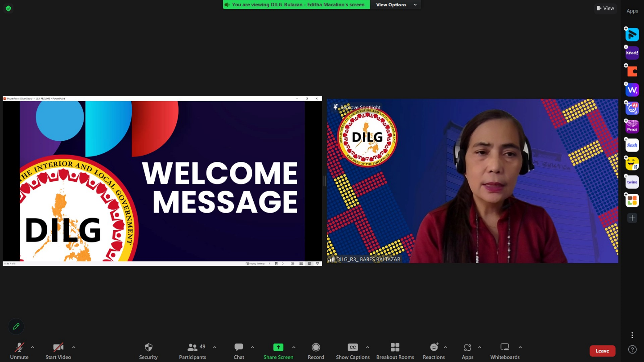
Task: Click the DILG_R3_ BABES BALTAZAR name label
Action: [x=368, y=259]
